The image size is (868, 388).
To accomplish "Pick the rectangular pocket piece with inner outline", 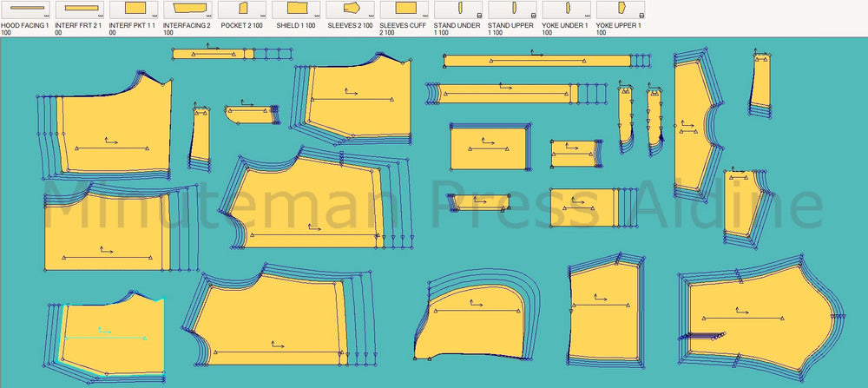I will pyautogui.click(x=489, y=148).
